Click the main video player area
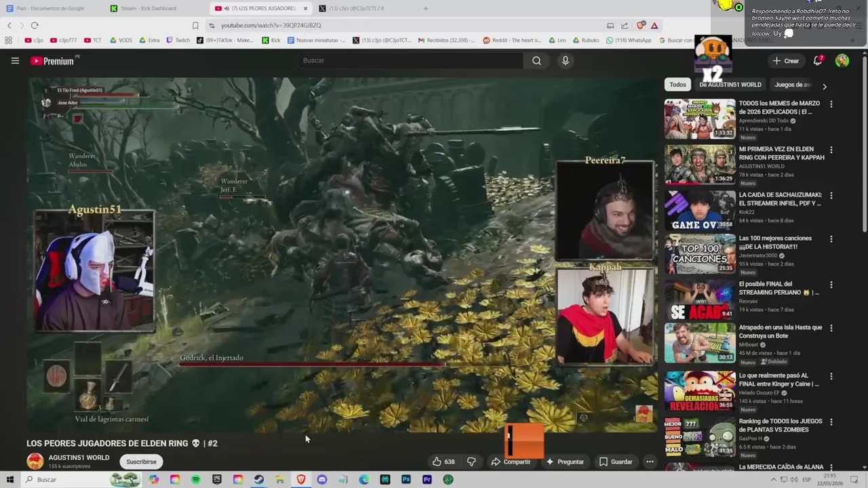 [x=342, y=254]
